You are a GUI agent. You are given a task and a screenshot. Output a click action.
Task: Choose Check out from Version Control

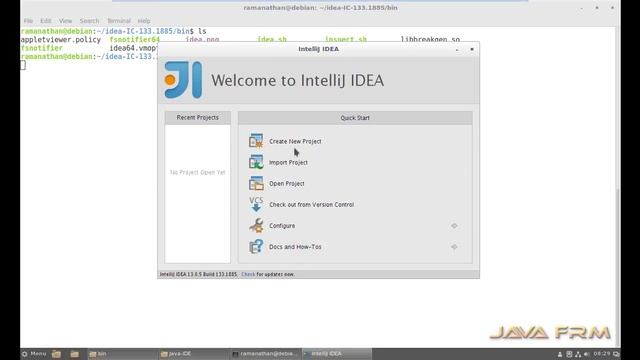tap(311, 204)
